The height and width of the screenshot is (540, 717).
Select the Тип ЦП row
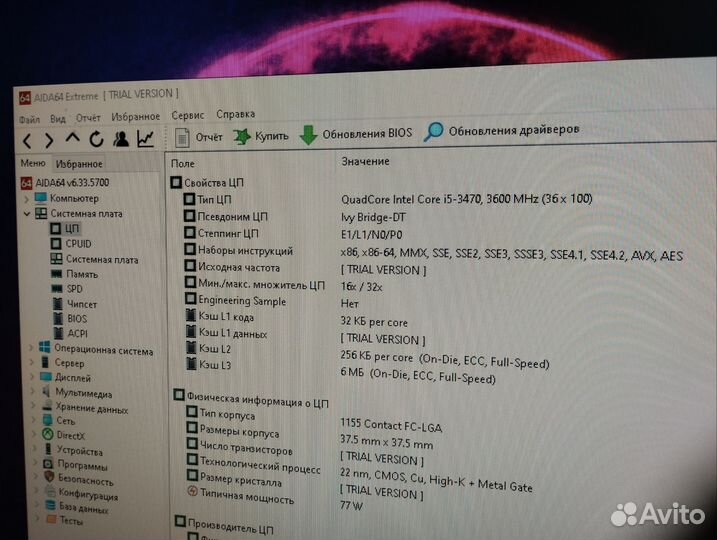208,199
